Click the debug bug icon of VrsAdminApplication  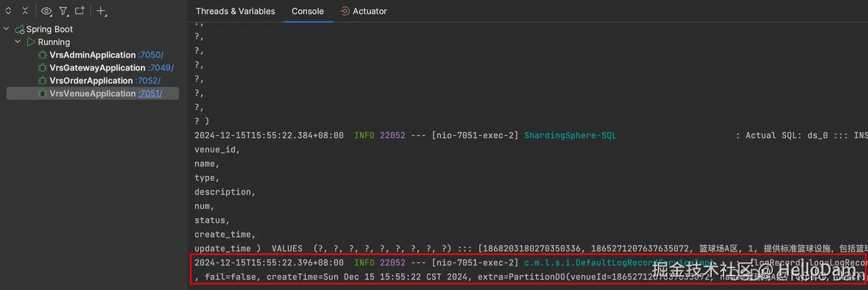(x=42, y=55)
